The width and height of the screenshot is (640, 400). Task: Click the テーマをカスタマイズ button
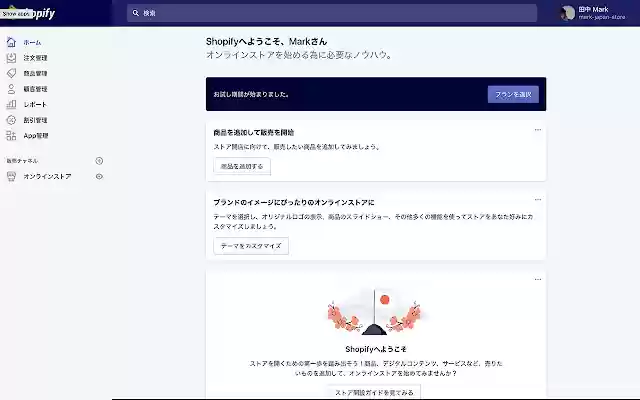251,246
